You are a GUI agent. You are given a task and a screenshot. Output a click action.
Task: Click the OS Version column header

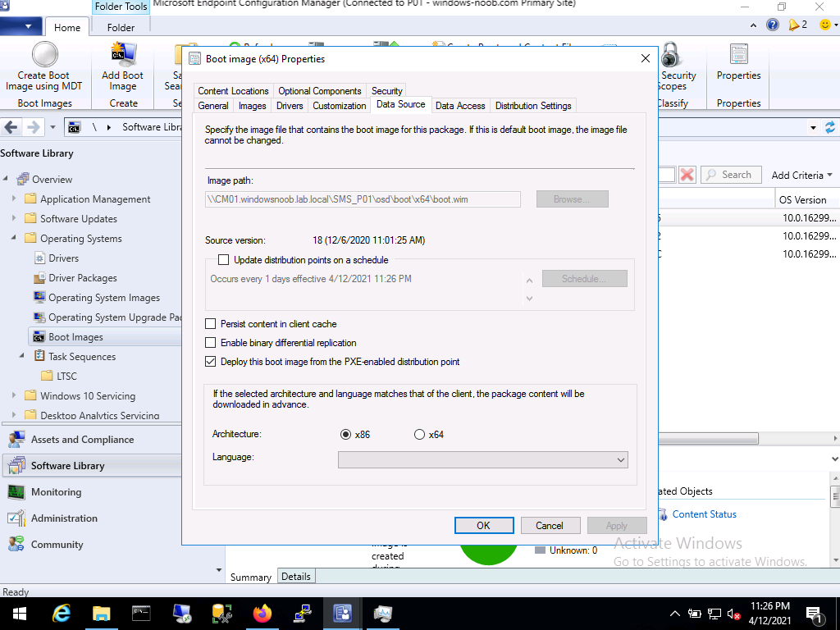[x=802, y=200]
